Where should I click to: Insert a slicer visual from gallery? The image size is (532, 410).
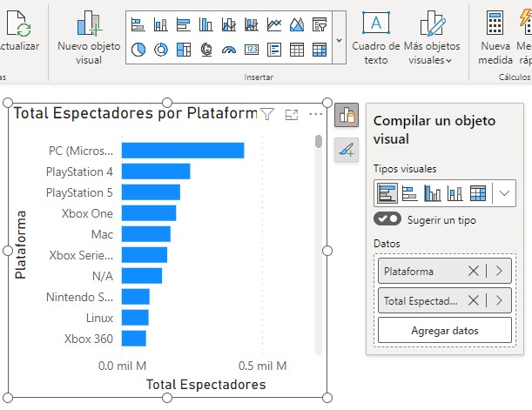click(320, 24)
